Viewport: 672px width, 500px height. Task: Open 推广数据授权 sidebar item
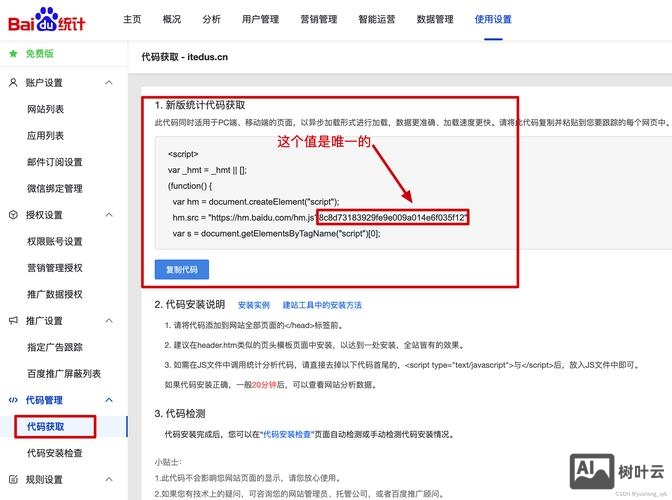coord(55,294)
